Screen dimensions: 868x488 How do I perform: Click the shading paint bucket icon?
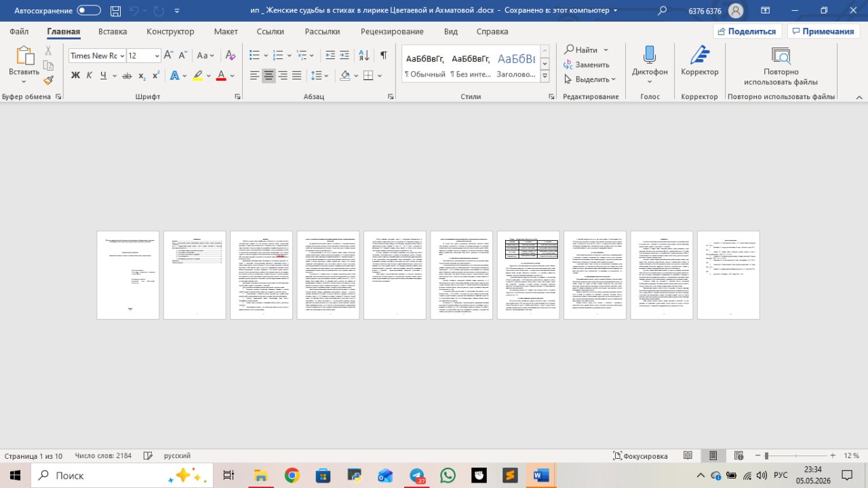coord(345,75)
